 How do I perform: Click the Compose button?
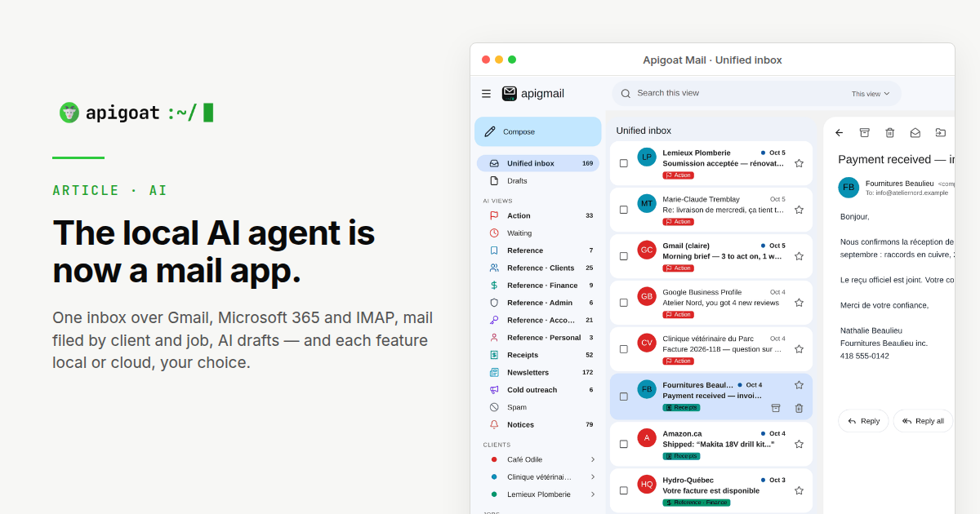tap(538, 131)
